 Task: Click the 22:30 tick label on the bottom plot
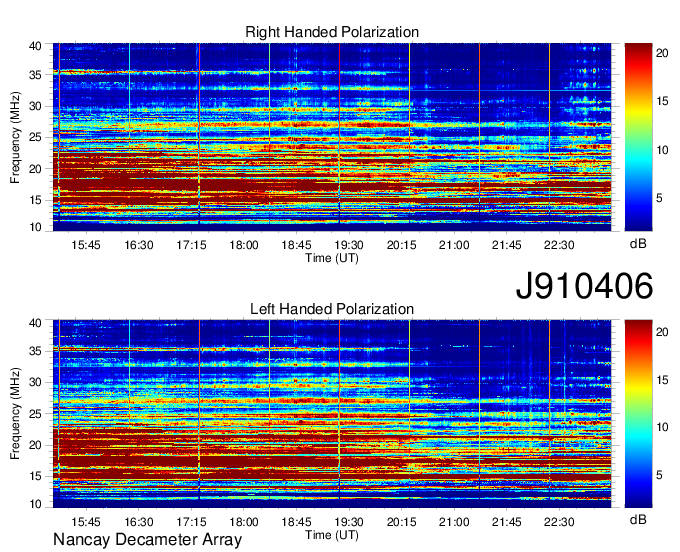point(559,522)
